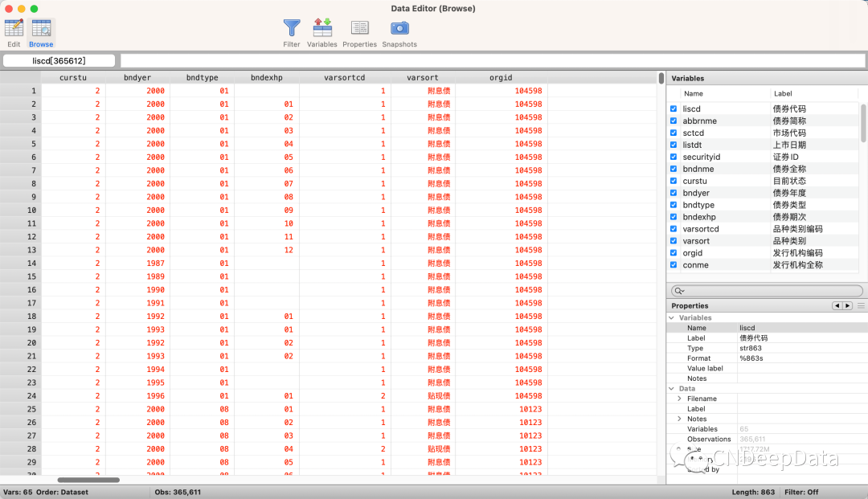
Task: Click the Format value %863s
Action: (x=751, y=358)
